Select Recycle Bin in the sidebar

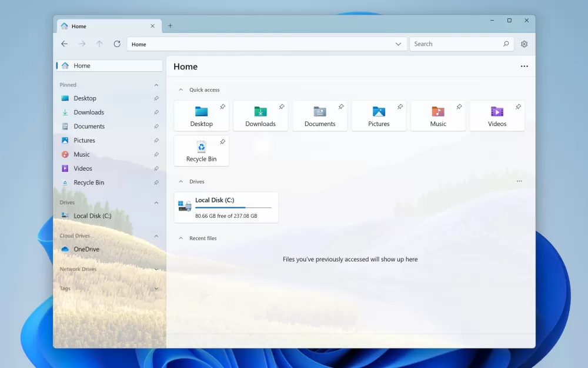pos(109,183)
